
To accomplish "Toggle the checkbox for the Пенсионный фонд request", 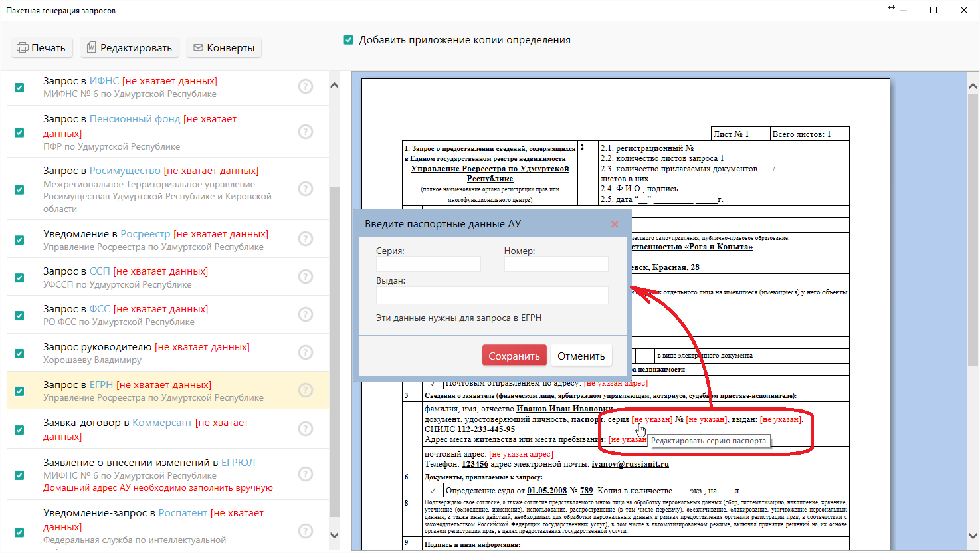I will [19, 132].
